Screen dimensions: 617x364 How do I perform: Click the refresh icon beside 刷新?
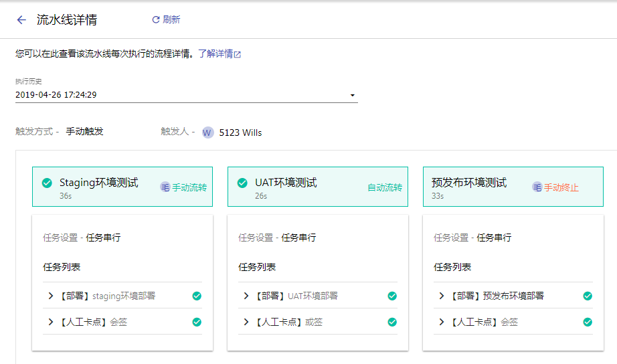[156, 19]
